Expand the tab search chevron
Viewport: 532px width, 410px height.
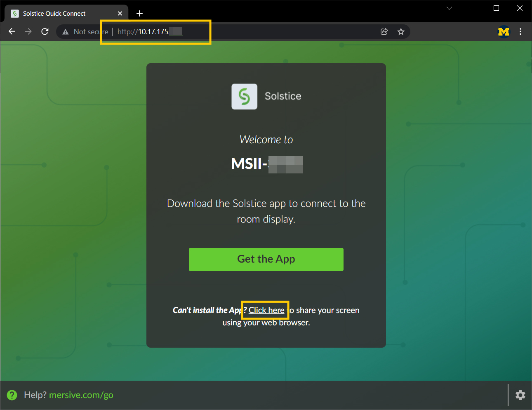point(449,8)
